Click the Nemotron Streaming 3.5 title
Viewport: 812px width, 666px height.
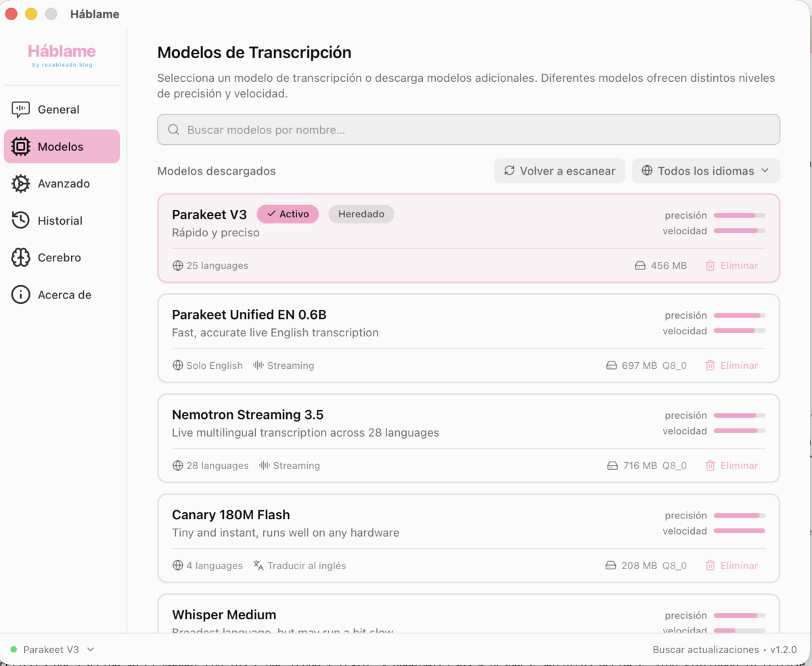248,415
